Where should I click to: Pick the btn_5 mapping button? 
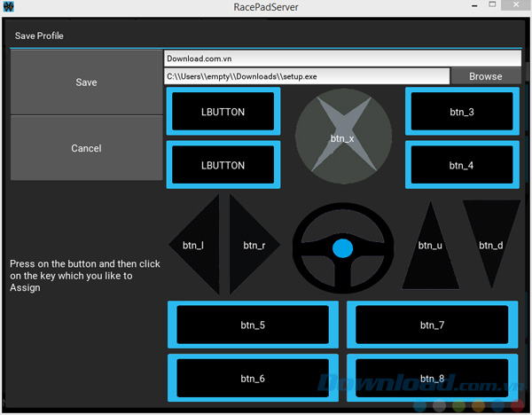(253, 325)
